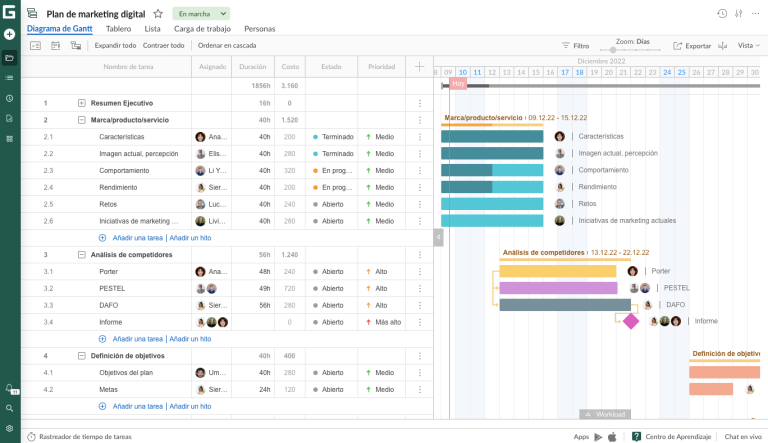Image resolution: width=768 pixels, height=443 pixels.
Task: Open the Filtro button
Action: (576, 46)
